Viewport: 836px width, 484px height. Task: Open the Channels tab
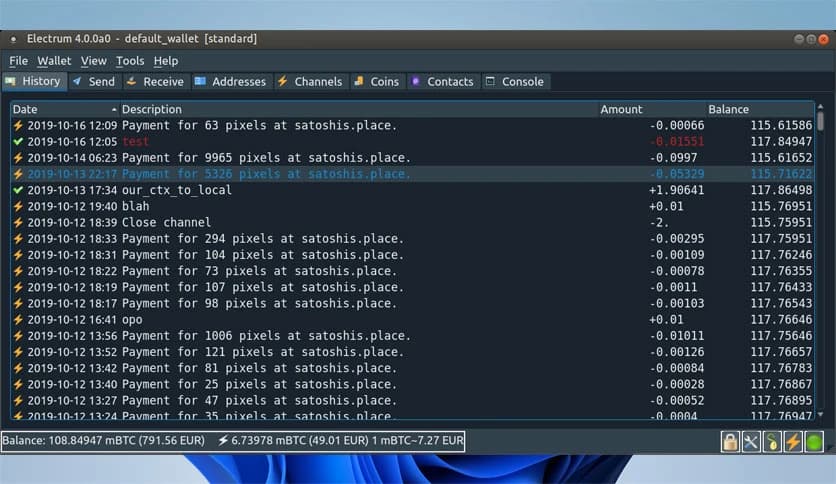pos(310,82)
